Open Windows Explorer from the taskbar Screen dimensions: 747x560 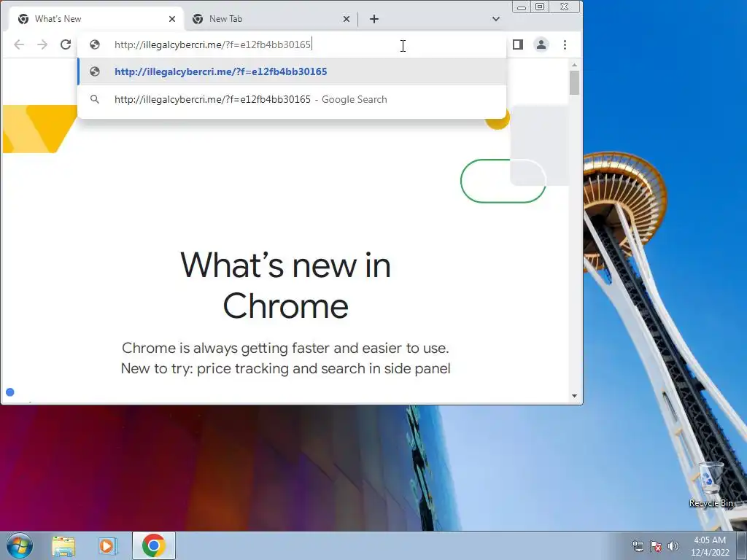(63, 546)
